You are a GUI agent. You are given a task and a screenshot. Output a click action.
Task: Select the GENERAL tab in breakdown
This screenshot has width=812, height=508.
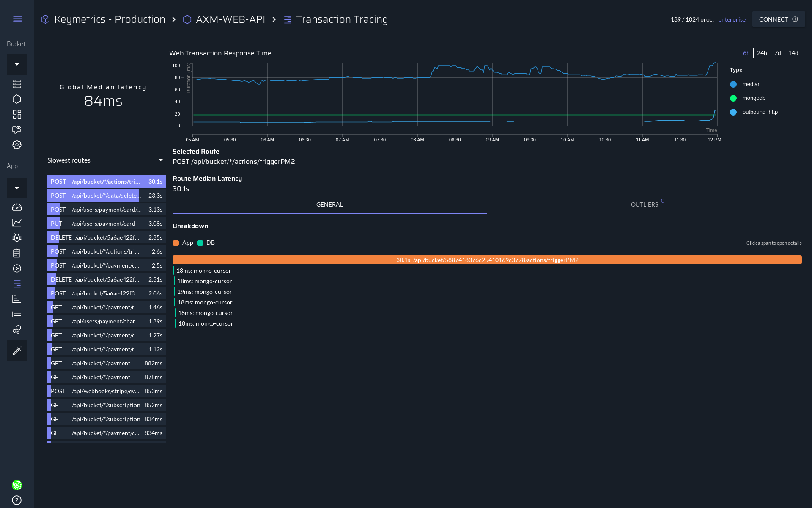pos(329,204)
